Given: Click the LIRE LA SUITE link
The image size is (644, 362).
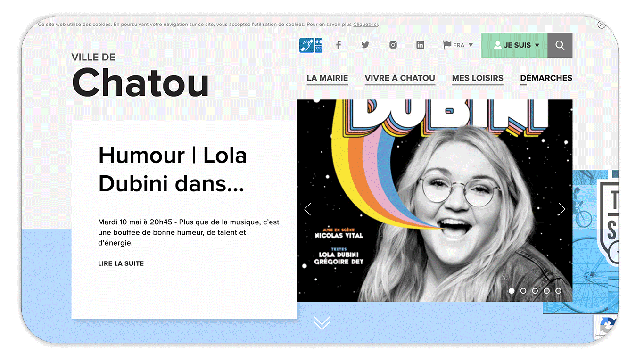Looking at the screenshot, I should pyautogui.click(x=121, y=263).
